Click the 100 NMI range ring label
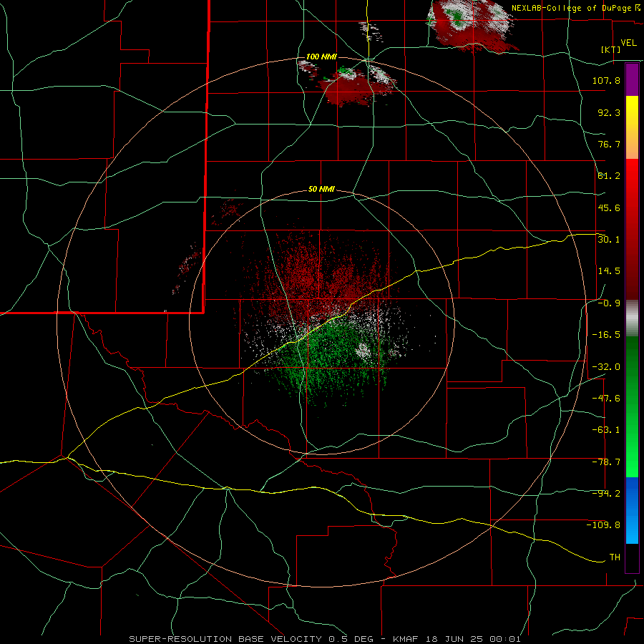The height and width of the screenshot is (644, 644). (x=321, y=57)
